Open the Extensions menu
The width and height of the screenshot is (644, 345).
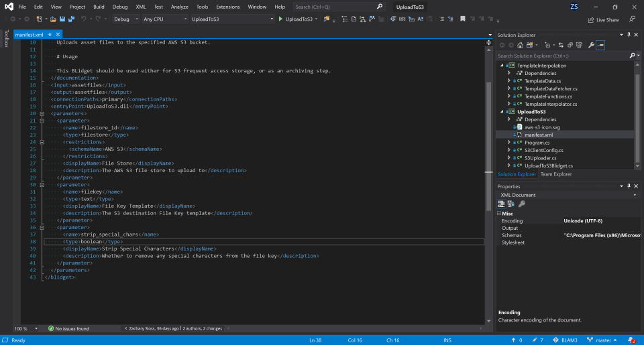pos(227,7)
